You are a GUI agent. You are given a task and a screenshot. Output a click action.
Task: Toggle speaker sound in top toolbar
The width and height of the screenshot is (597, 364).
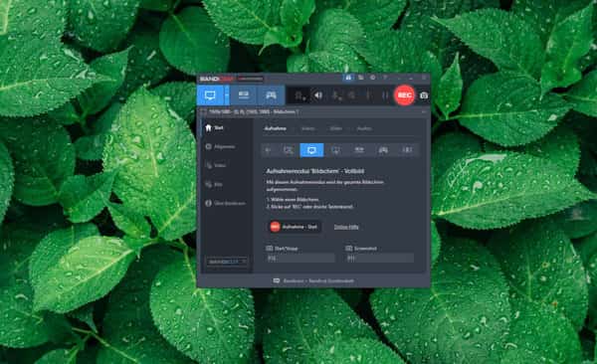[317, 95]
